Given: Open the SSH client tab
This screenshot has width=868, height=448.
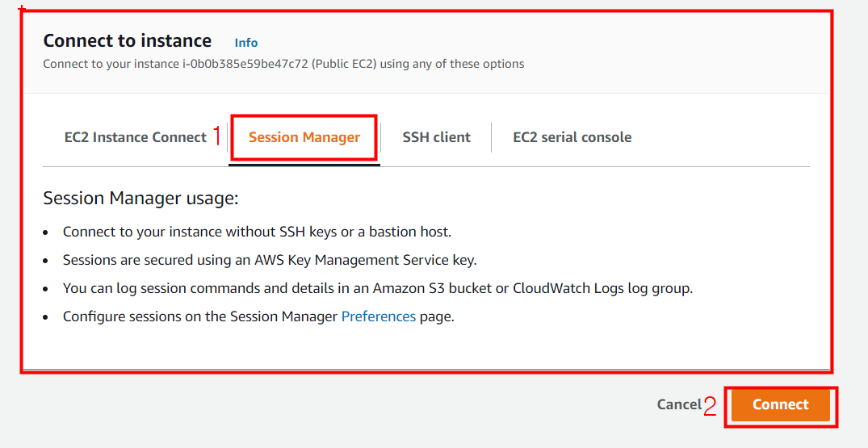Looking at the screenshot, I should (x=436, y=137).
